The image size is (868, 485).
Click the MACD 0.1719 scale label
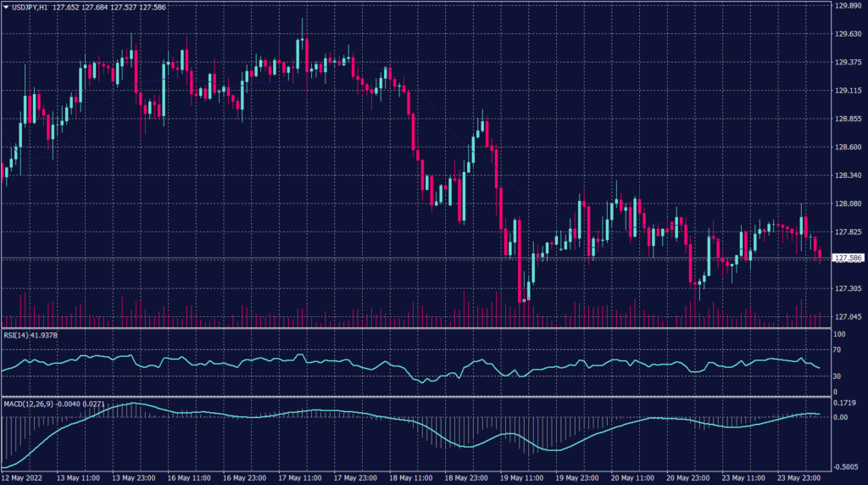tap(845, 403)
